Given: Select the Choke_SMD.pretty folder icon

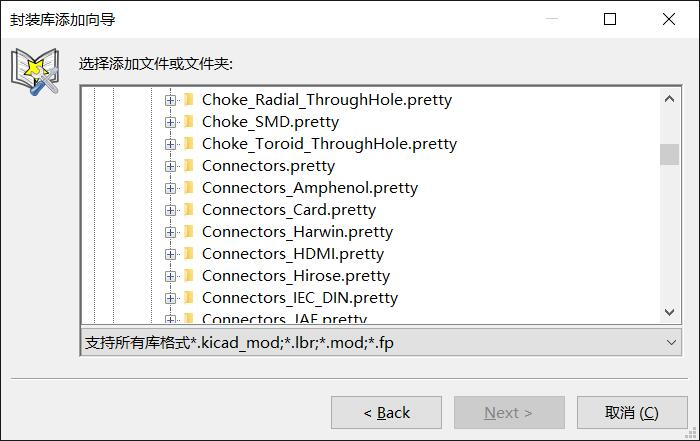Looking at the screenshot, I should pyautogui.click(x=189, y=121).
